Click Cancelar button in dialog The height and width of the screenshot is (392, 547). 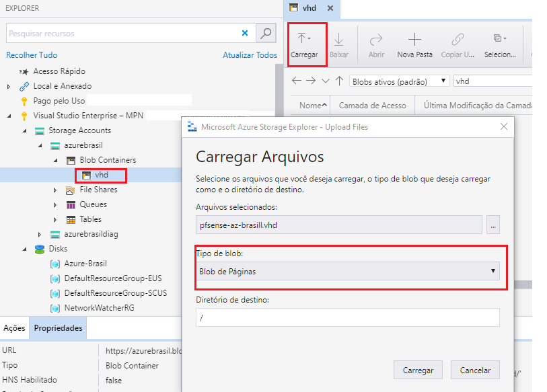pyautogui.click(x=475, y=370)
